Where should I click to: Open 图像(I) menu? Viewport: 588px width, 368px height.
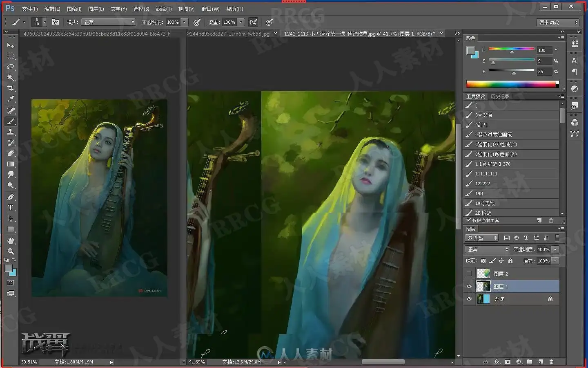(x=74, y=9)
